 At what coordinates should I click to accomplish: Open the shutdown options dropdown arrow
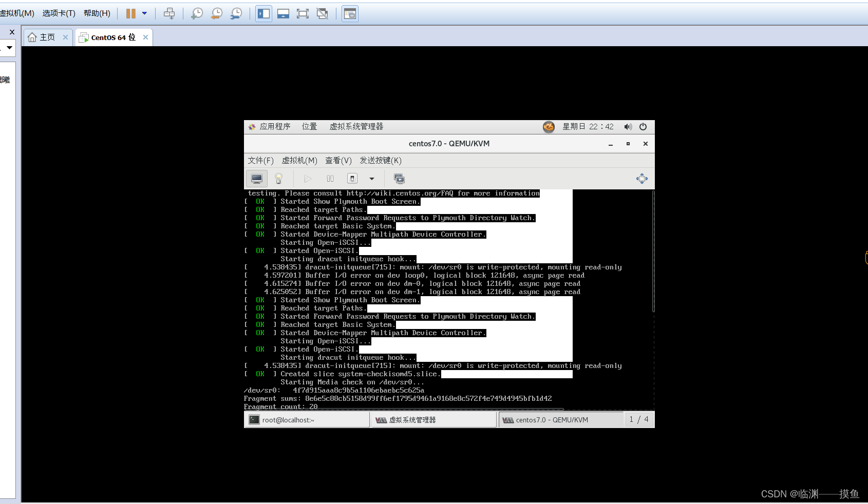[372, 179]
